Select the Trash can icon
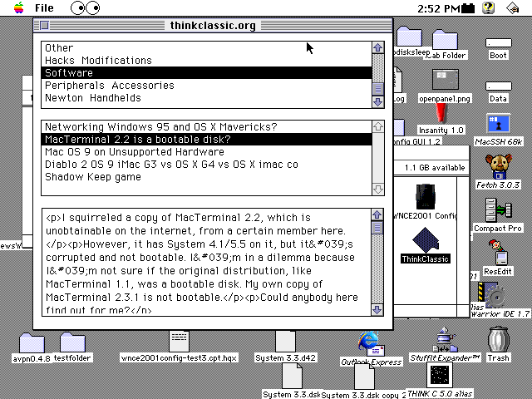The width and height of the screenshot is (532, 399). click(x=499, y=340)
